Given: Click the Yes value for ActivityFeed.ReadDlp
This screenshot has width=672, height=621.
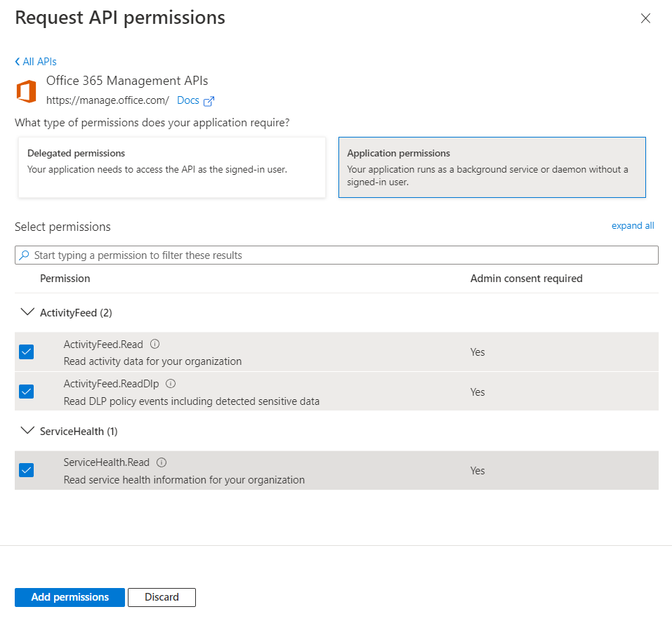Looking at the screenshot, I should [x=477, y=392].
